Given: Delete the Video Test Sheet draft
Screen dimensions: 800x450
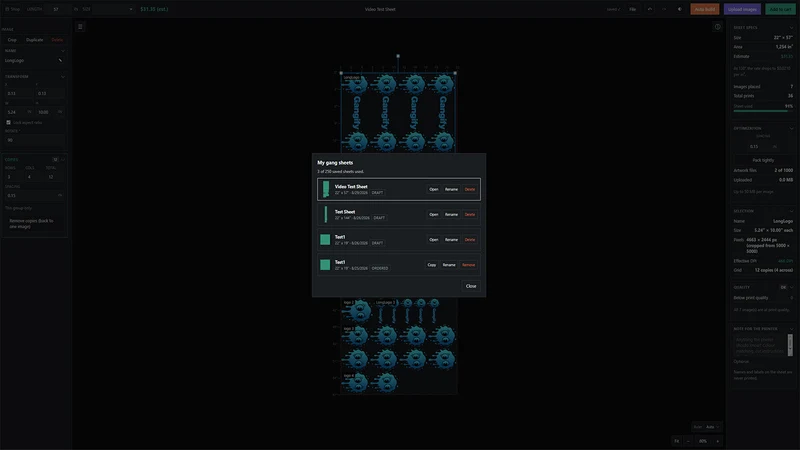Looking at the screenshot, I should pos(469,189).
